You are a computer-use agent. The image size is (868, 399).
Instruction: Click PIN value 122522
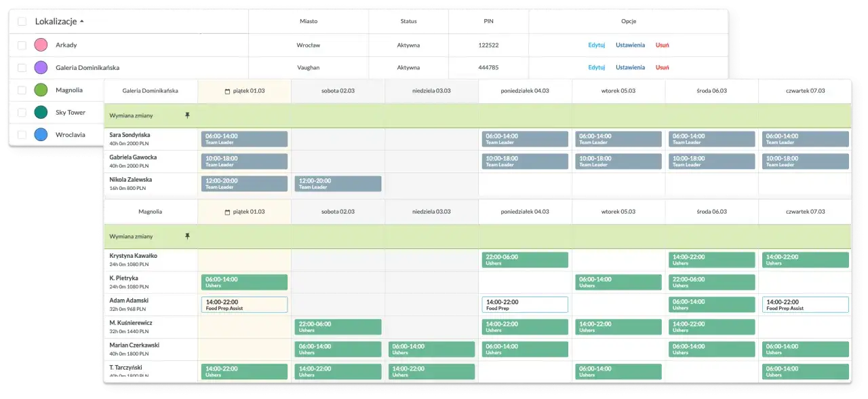488,45
